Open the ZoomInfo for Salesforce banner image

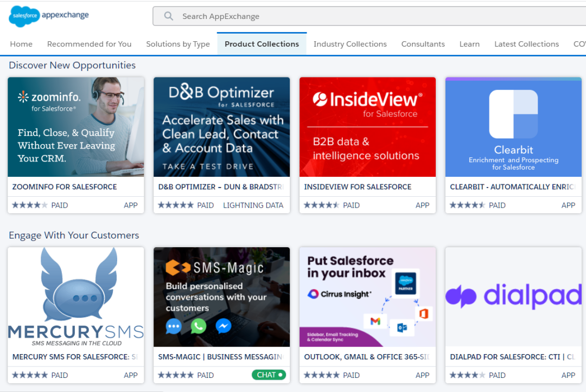coord(76,127)
